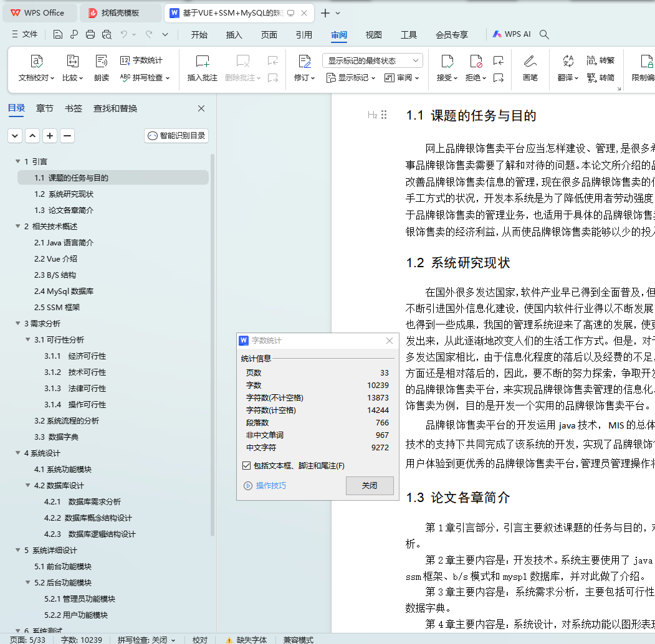Open the 文档校对 proofreading tool
655x644 pixels.
tap(36, 68)
